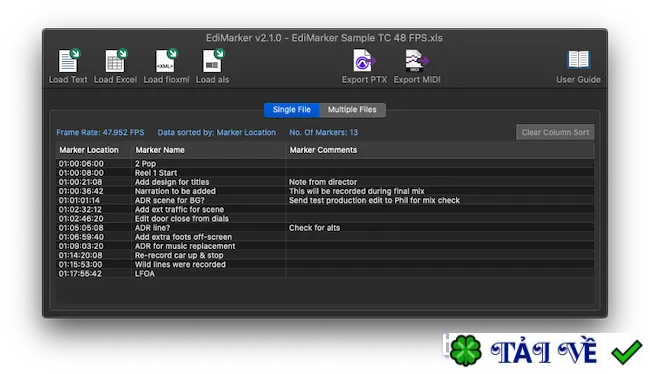Screen dimensions: 650x374
Task: Click 'Narration to be added' marker name
Action: [x=175, y=191]
